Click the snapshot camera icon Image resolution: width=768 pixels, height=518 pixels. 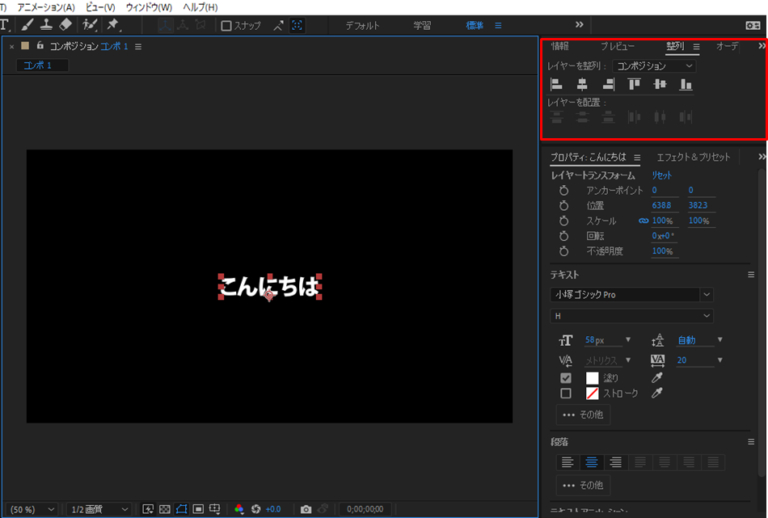tap(306, 509)
